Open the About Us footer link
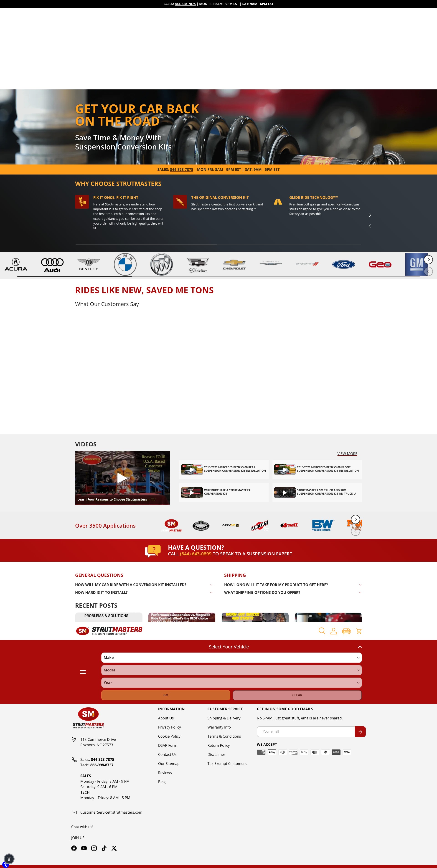The height and width of the screenshot is (868, 437). click(166, 718)
